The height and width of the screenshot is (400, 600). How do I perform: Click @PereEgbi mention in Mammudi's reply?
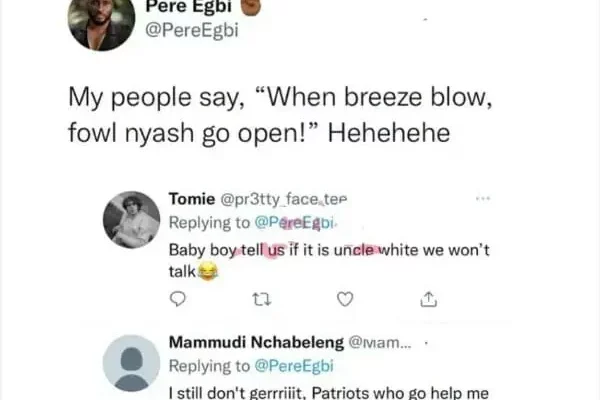point(296,365)
